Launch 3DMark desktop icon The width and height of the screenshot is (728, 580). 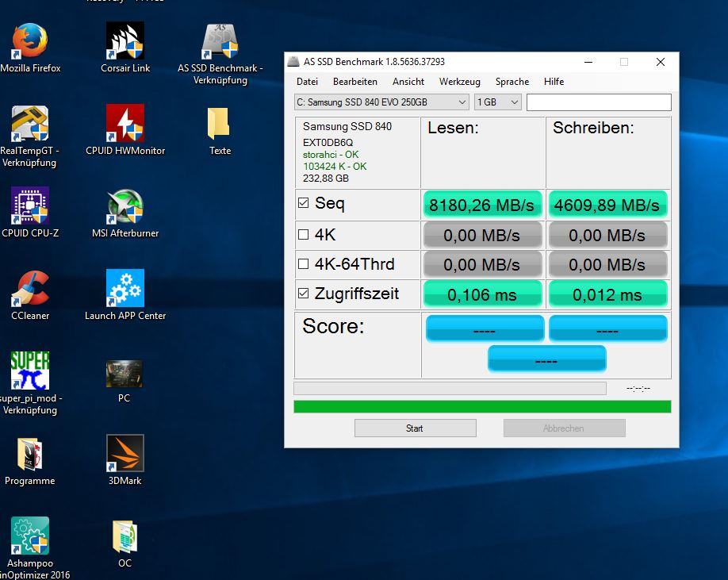click(x=125, y=453)
